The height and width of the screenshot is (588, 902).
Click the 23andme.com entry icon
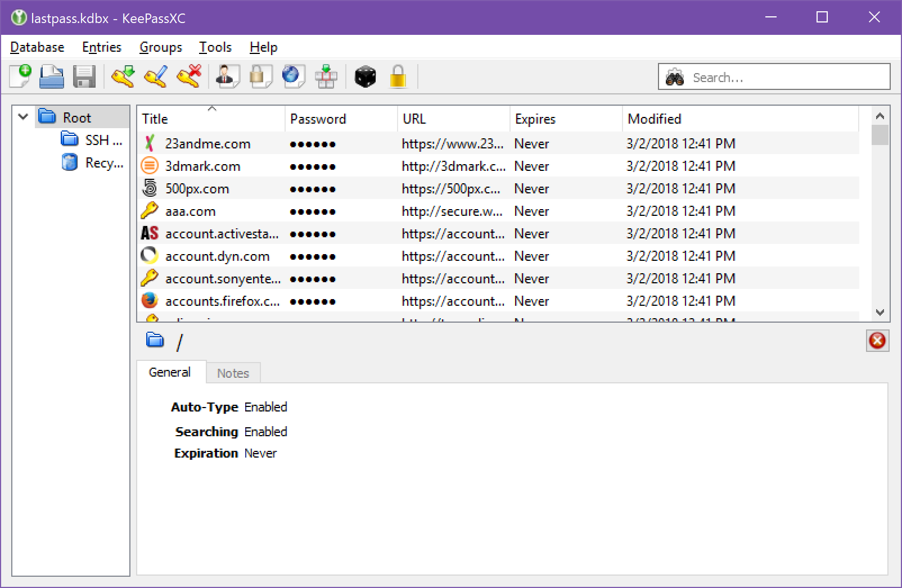(x=149, y=143)
